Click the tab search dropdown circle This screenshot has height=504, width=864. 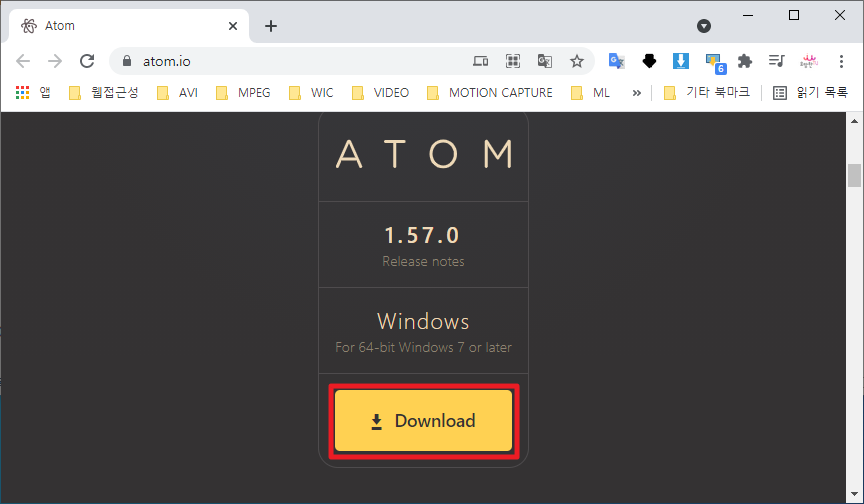[x=704, y=26]
